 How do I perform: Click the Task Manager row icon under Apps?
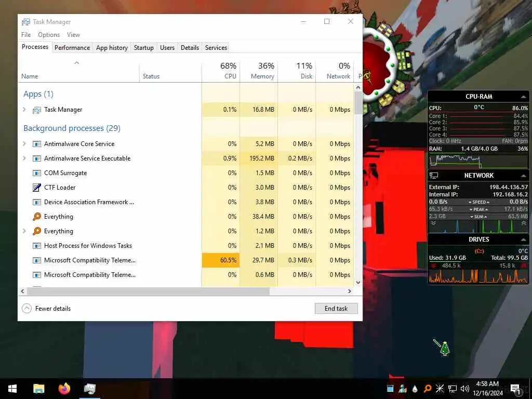[37, 110]
